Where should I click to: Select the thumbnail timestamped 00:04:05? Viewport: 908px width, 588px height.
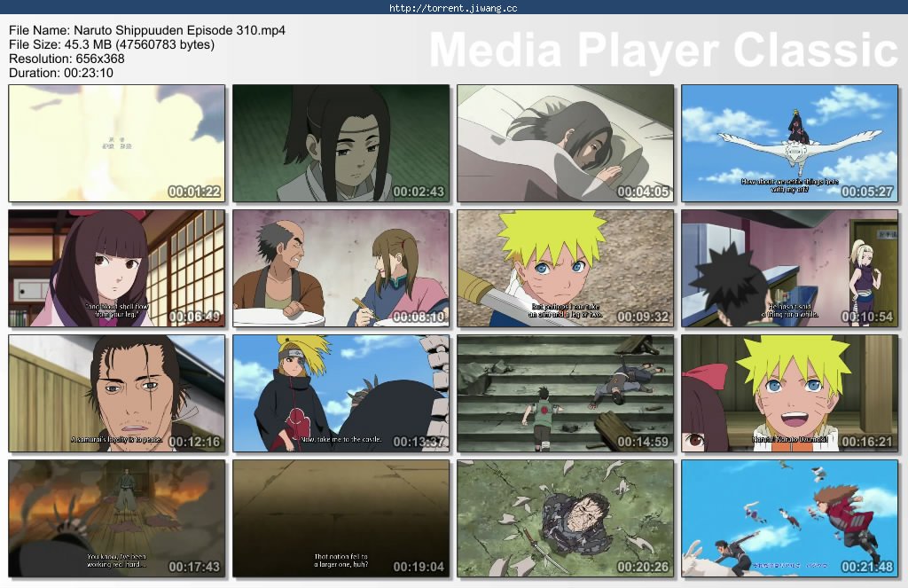pyautogui.click(x=565, y=144)
